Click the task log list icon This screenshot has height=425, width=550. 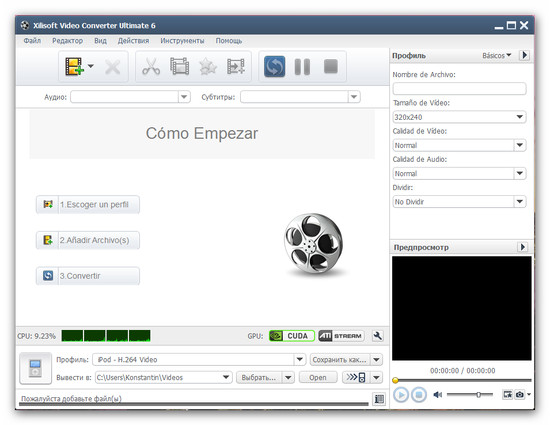pyautogui.click(x=379, y=399)
